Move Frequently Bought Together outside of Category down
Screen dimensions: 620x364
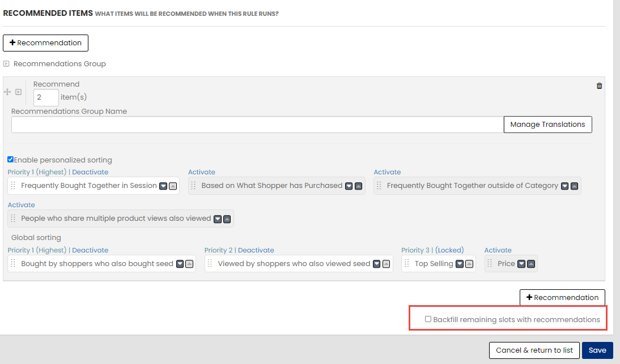[564, 186]
